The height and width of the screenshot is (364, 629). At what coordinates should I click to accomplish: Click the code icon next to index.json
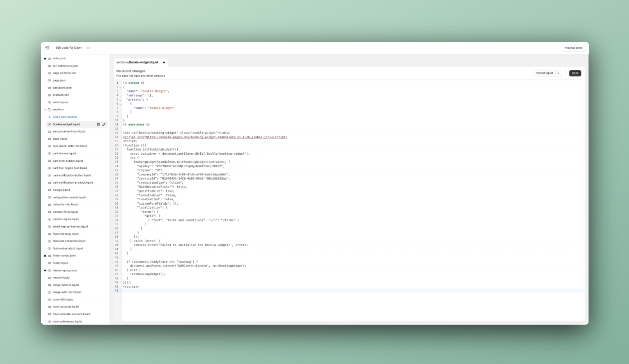pos(49,58)
